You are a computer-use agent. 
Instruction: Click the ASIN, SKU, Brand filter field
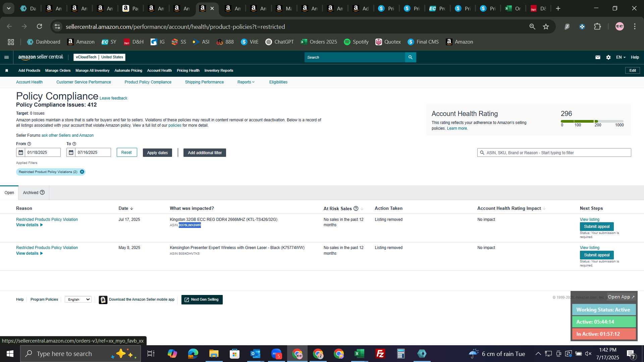click(554, 153)
